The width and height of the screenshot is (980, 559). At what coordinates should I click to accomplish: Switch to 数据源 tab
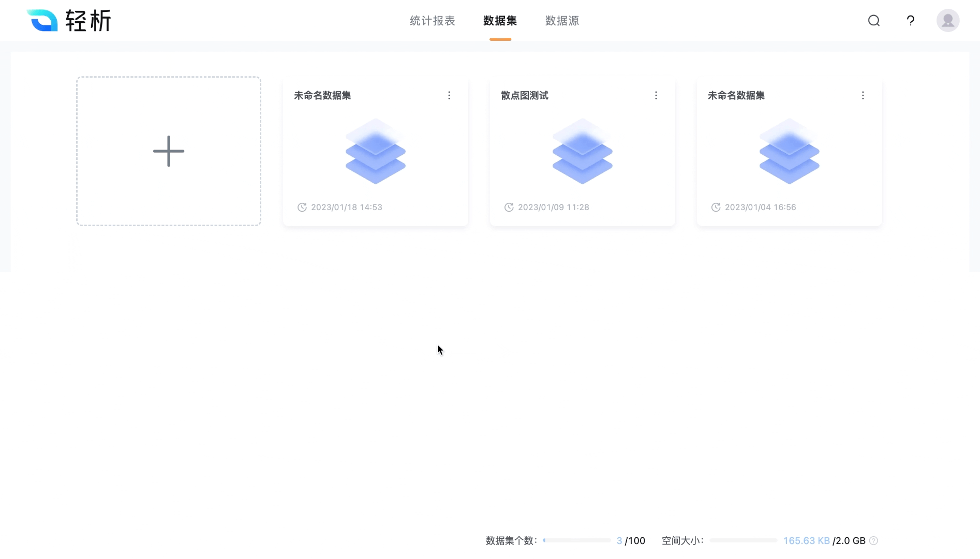pos(562,21)
